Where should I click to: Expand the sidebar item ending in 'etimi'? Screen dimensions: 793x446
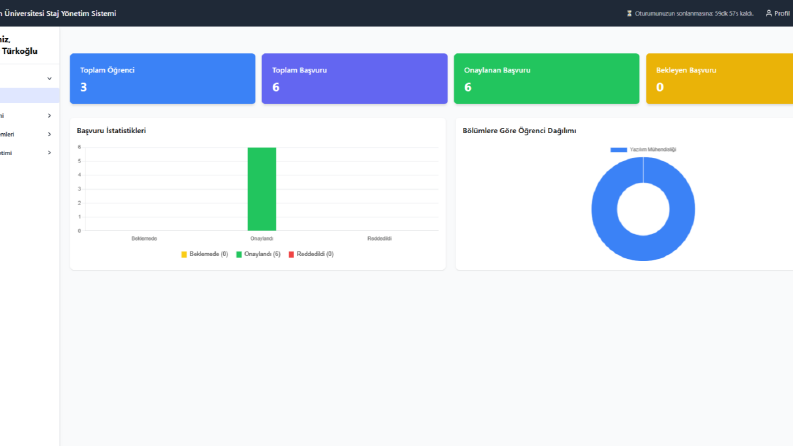49,153
